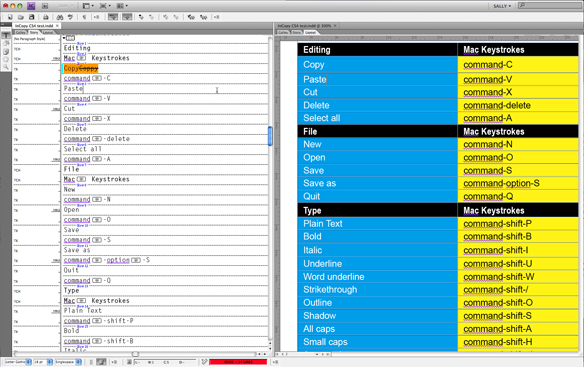Click the copyfit info icon in status bar
The image size is (584, 367).
click(x=129, y=362)
